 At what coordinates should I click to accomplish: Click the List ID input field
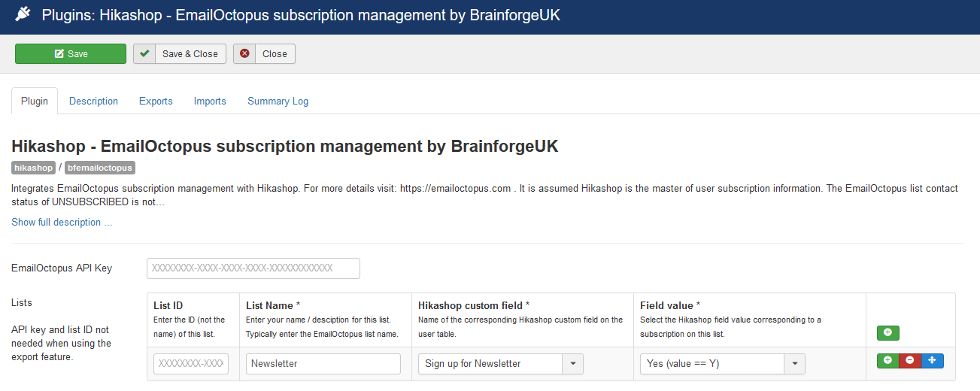click(191, 363)
